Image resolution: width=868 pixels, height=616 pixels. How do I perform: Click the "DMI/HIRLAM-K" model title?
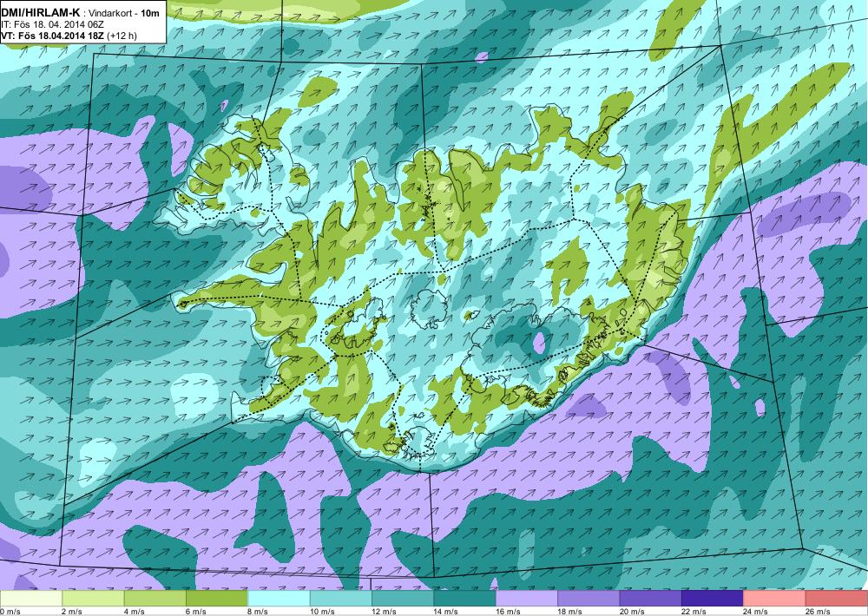click(x=41, y=12)
